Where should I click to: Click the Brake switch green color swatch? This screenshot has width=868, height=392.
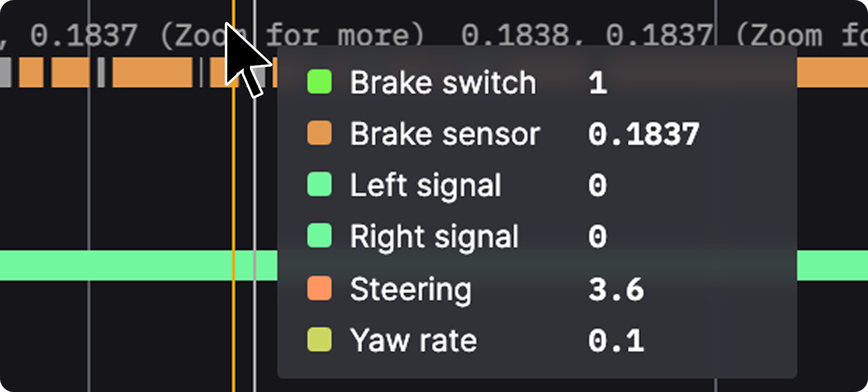click(x=319, y=83)
